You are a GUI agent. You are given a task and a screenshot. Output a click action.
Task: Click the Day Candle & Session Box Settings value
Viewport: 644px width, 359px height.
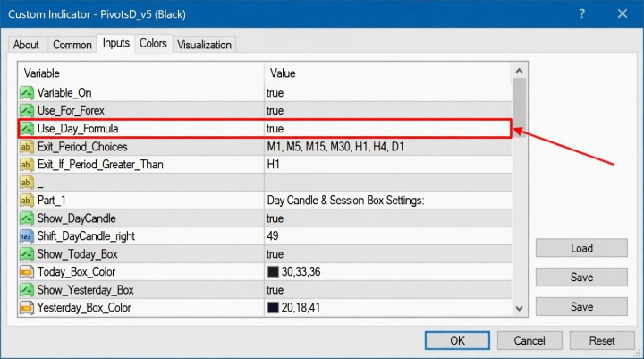345,201
